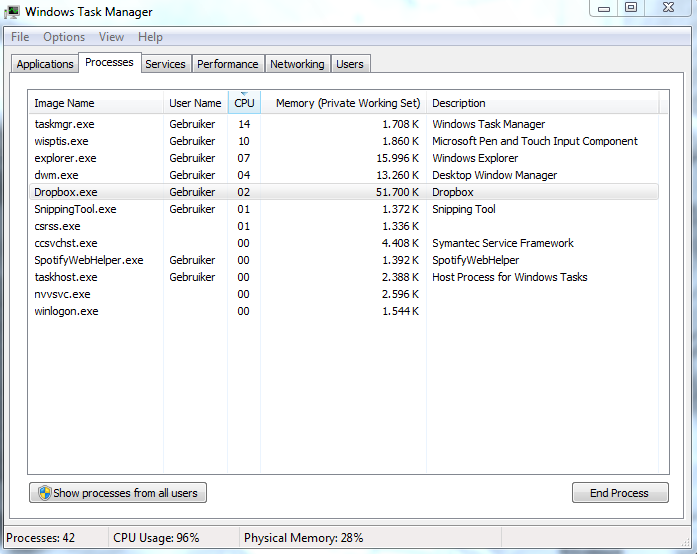Select the explorer.exe process
Image resolution: width=697 pixels, height=554 pixels.
(344, 158)
